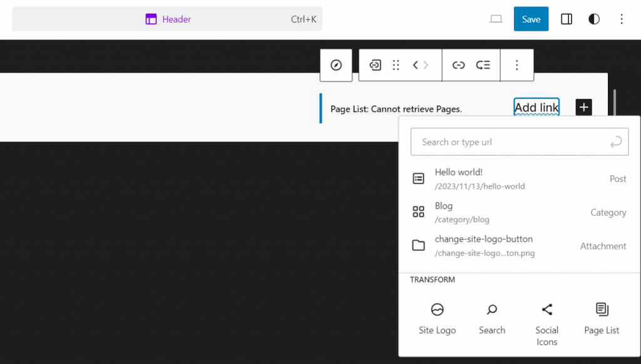
Task: Transform the block into Social Icons
Action: (546, 316)
